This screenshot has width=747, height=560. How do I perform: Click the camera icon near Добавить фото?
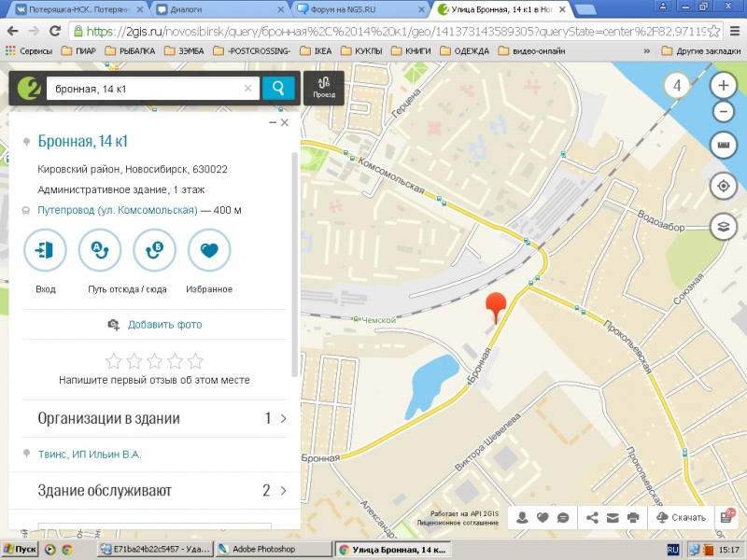coord(113,325)
